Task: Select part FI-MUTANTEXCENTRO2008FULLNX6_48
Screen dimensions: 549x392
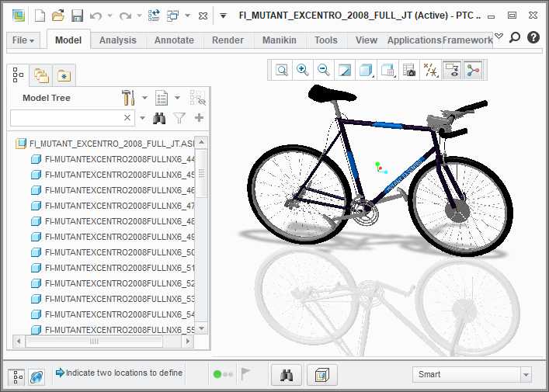Action: click(113, 221)
